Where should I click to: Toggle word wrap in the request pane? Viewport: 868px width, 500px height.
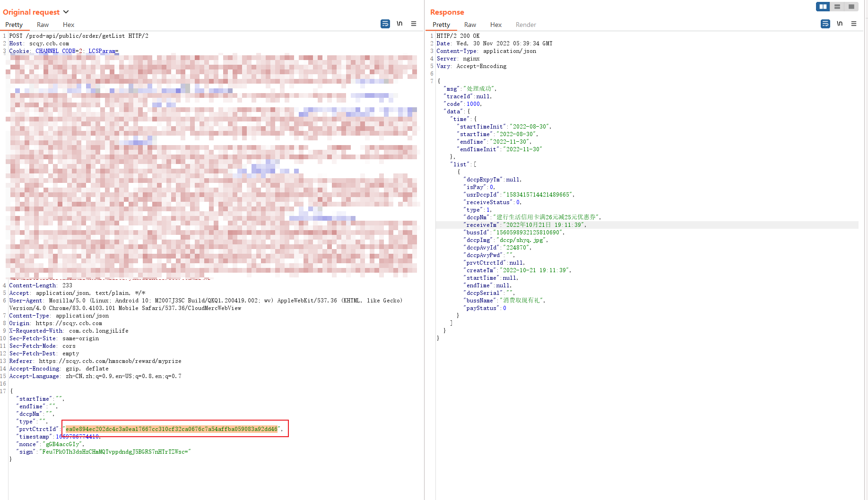point(385,24)
